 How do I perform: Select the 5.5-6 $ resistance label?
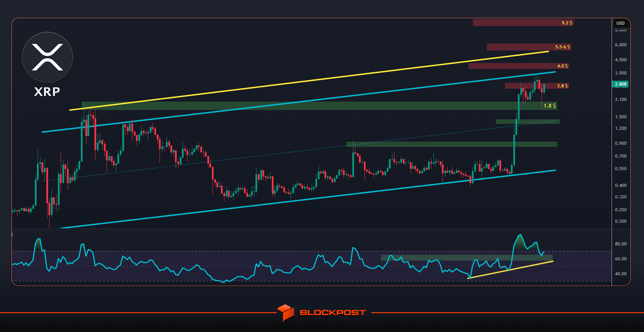tap(562, 47)
